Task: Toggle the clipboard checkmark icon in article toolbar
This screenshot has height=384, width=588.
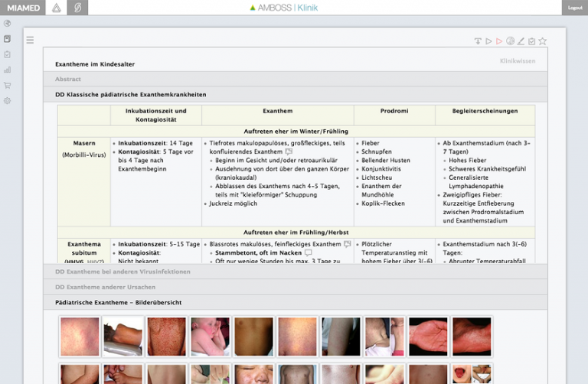Action: coord(532,41)
